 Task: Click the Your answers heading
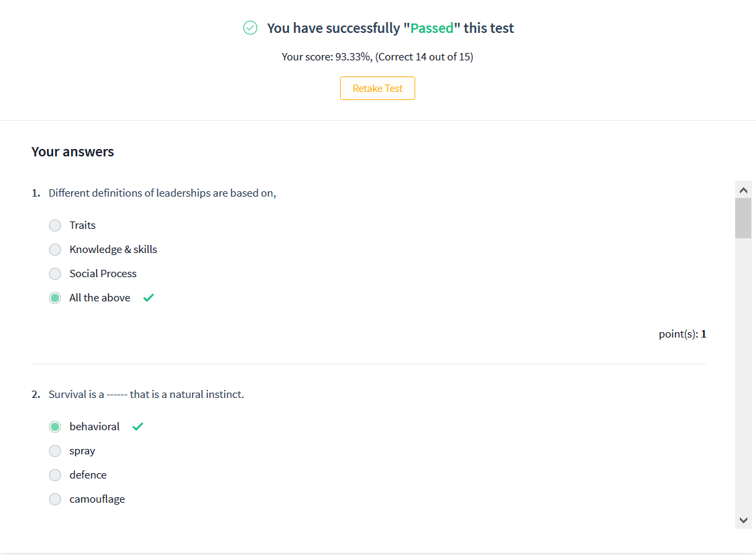tap(72, 152)
